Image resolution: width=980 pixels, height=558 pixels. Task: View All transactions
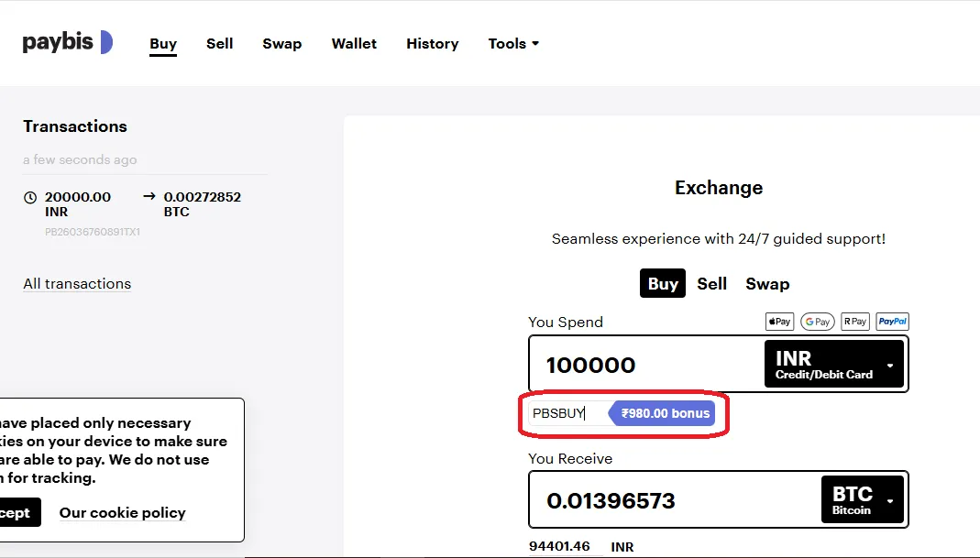point(77,283)
